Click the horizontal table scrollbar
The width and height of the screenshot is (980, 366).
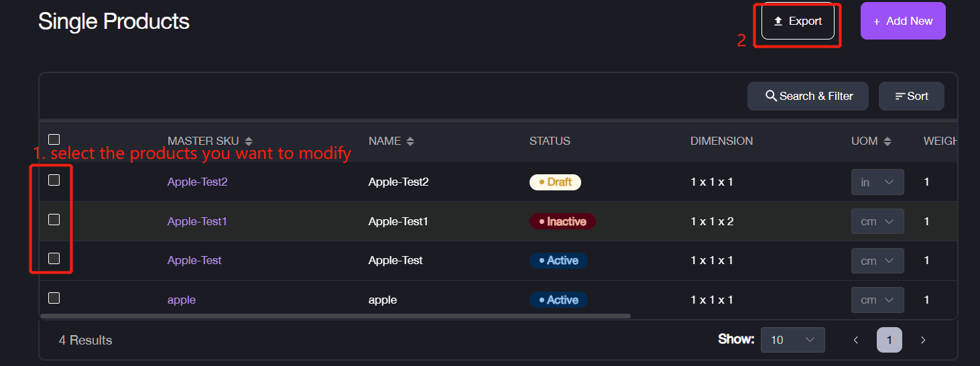pyautogui.click(x=335, y=316)
